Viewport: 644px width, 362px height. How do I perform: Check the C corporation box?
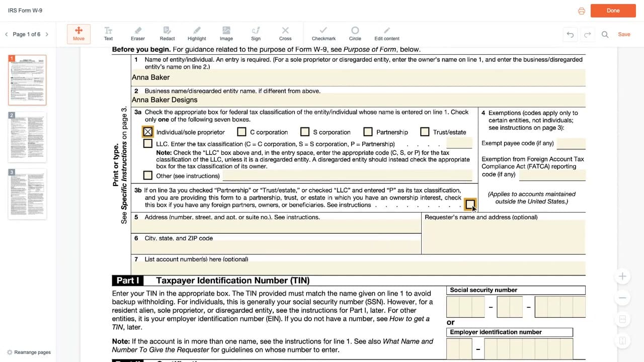(242, 132)
